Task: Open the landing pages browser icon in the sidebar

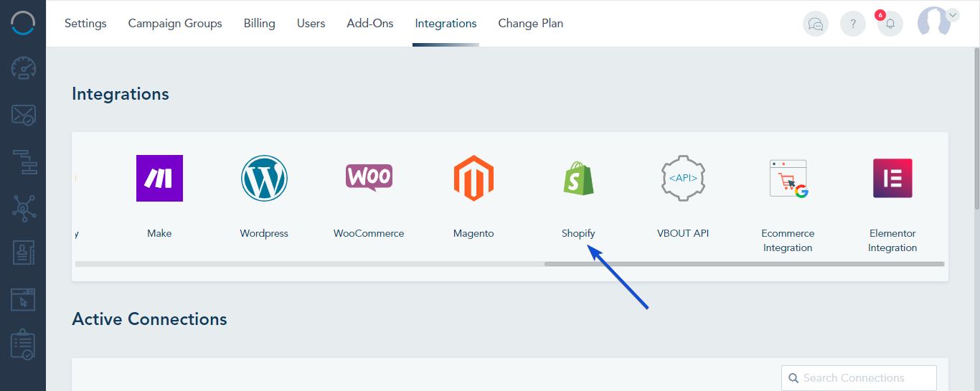Action: click(23, 299)
